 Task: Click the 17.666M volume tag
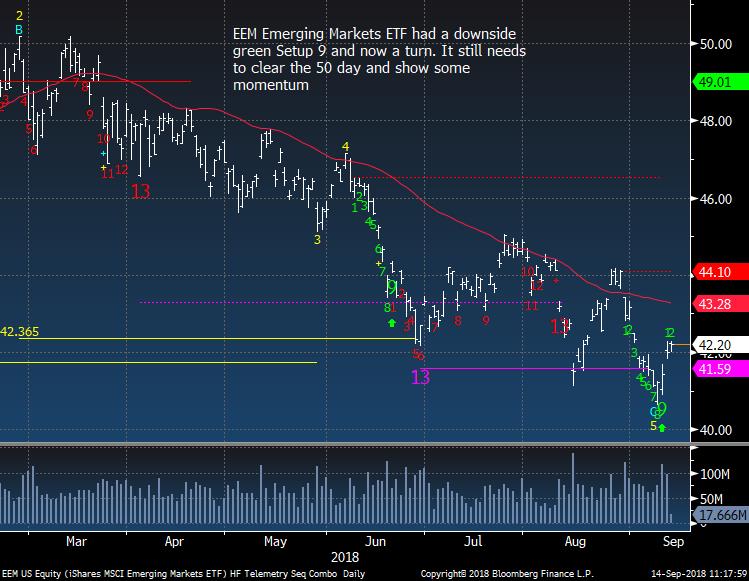click(x=721, y=515)
